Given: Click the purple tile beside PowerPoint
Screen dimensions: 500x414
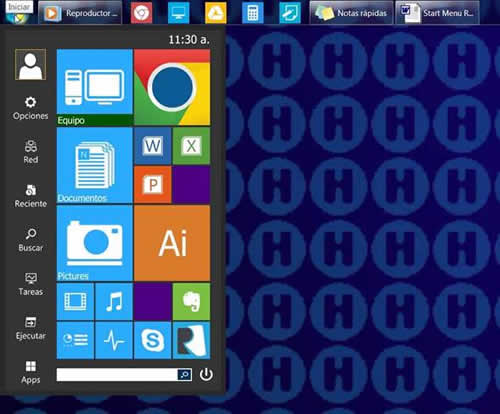Looking at the screenshot, I should (x=191, y=185).
